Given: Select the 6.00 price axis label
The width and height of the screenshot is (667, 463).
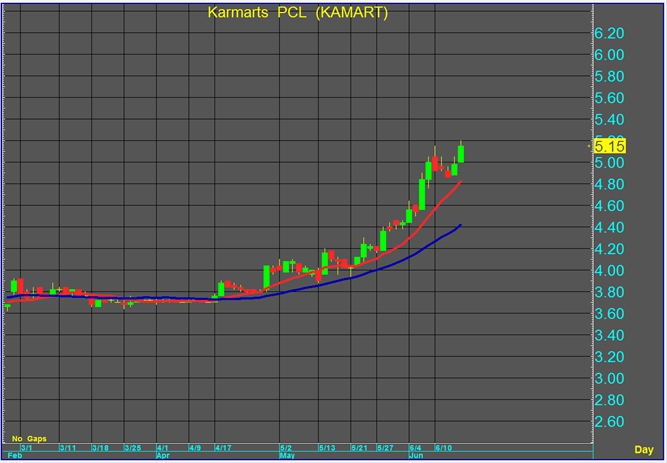Looking at the screenshot, I should [x=609, y=55].
